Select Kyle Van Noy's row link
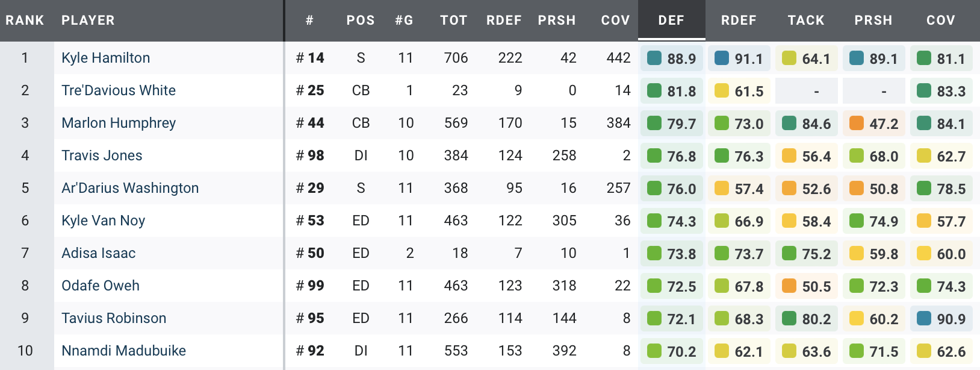 pyautogui.click(x=104, y=221)
